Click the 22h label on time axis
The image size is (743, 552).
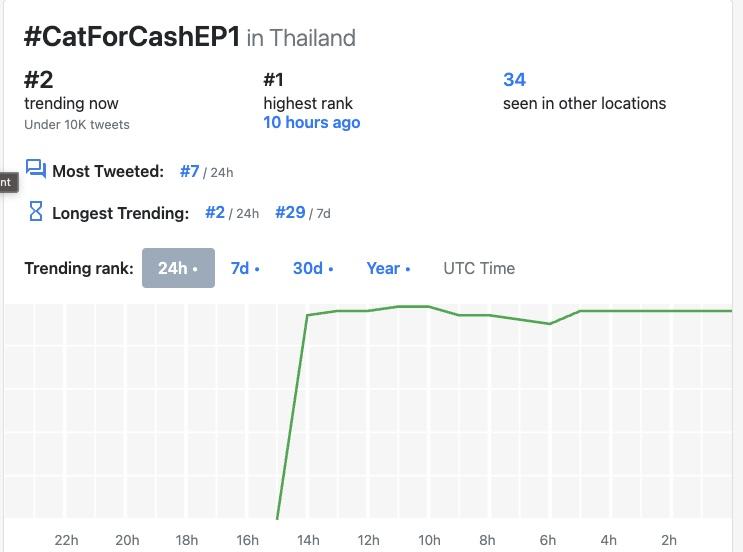(x=66, y=540)
